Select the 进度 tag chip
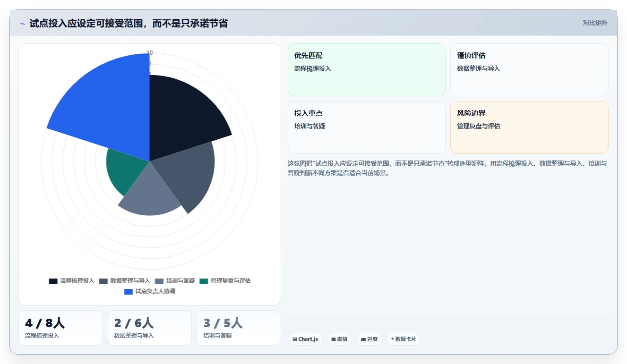This screenshot has width=627, height=364. pos(369,339)
